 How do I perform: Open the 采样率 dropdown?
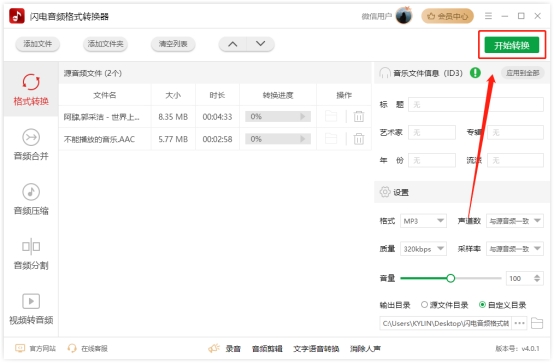tap(515, 249)
